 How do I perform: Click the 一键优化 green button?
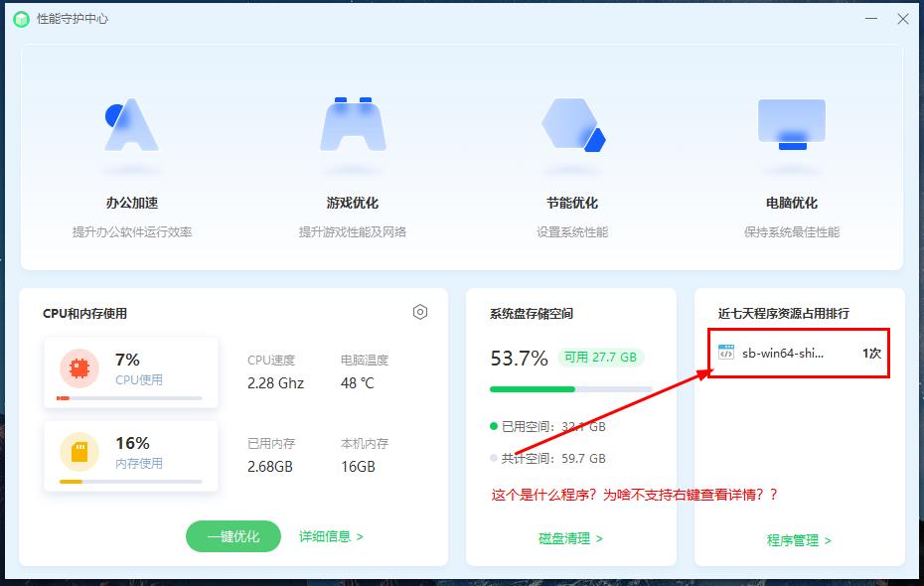(233, 536)
